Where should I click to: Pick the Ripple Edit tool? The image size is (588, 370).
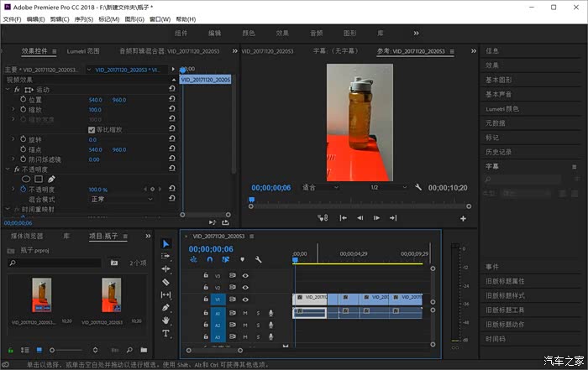coord(165,269)
